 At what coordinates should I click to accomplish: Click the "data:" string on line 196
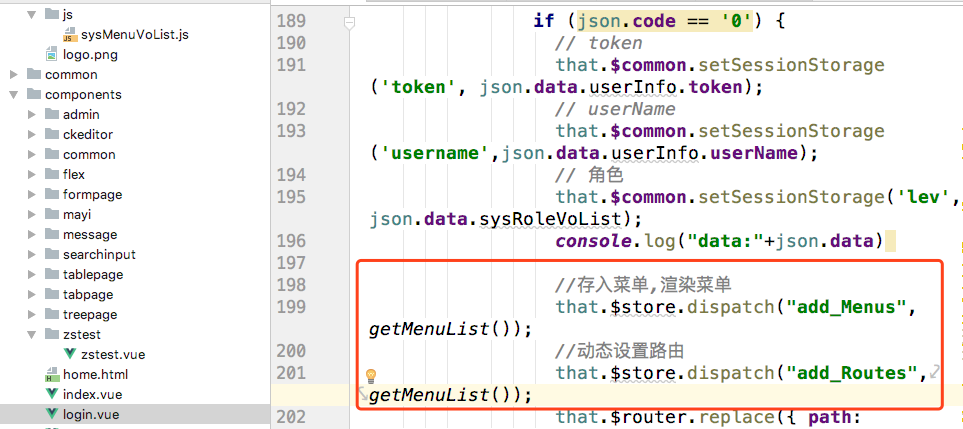click(x=726, y=241)
